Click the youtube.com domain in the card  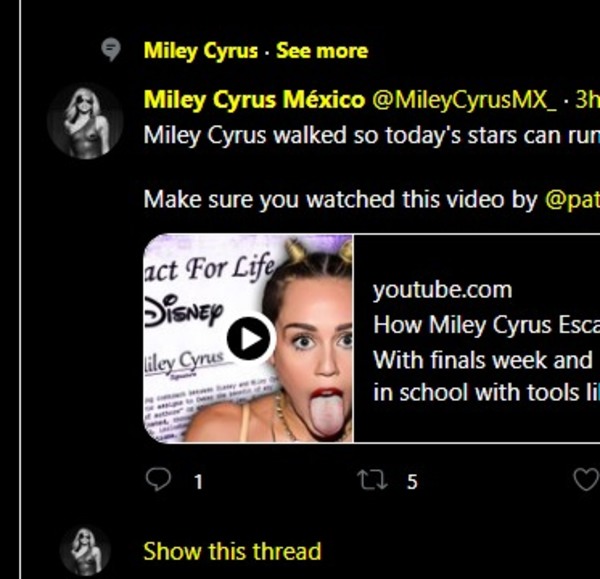[x=442, y=291]
